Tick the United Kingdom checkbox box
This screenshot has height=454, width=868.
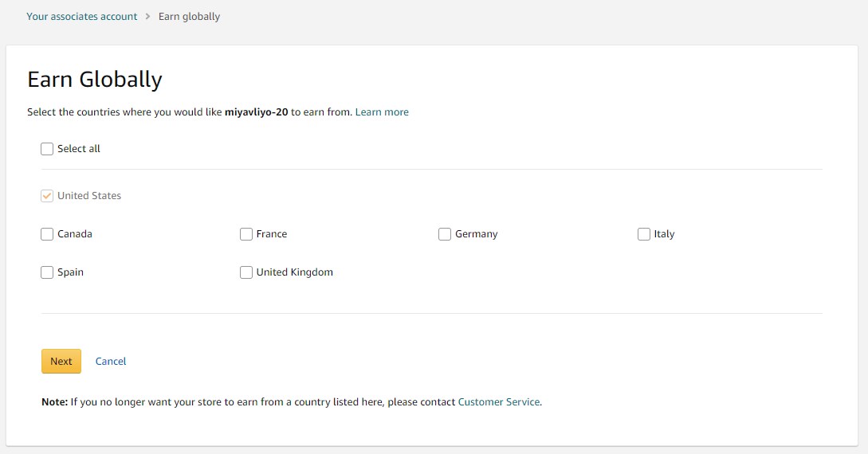[x=245, y=272]
